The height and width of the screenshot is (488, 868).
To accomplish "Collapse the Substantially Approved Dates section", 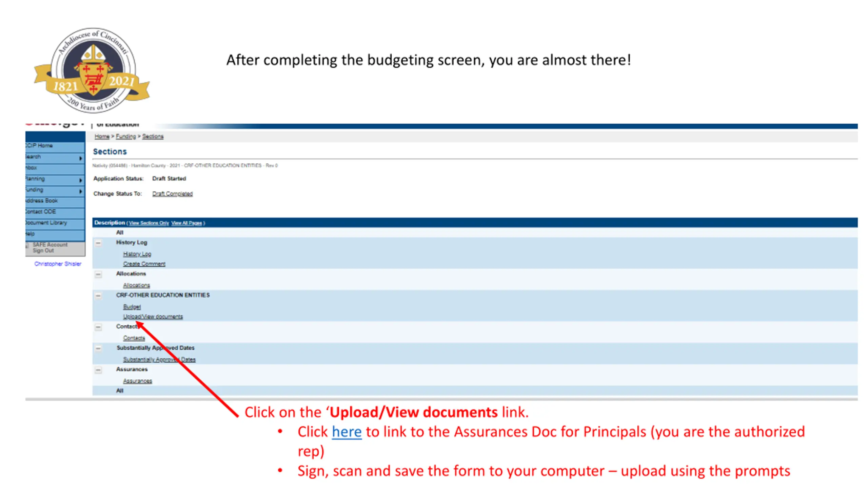I will pyautogui.click(x=98, y=348).
